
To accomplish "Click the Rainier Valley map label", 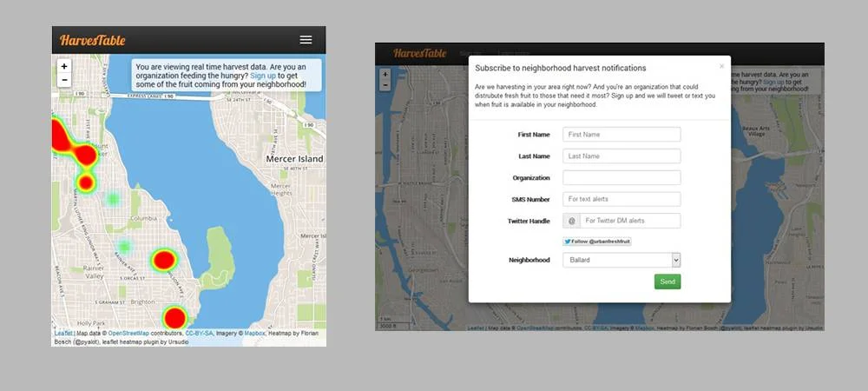I will (94, 272).
